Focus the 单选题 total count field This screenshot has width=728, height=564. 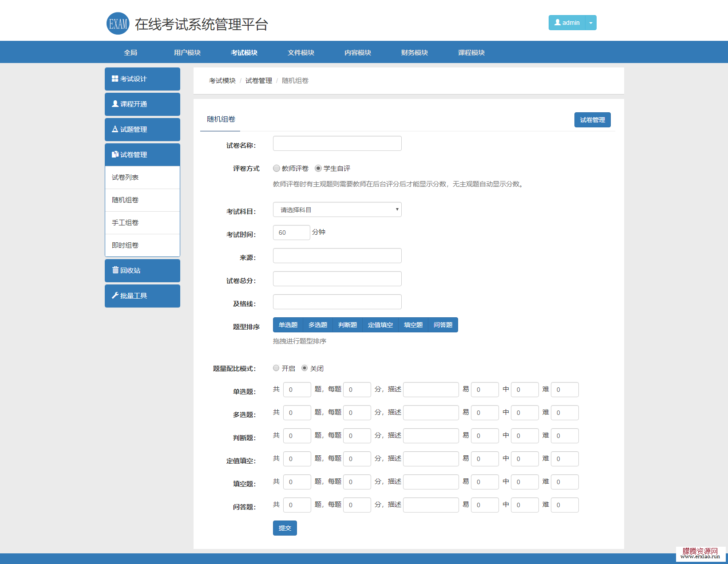point(297,390)
